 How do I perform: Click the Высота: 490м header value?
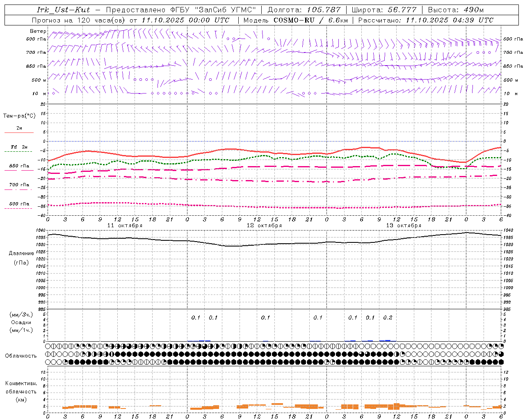pyautogui.click(x=456, y=10)
